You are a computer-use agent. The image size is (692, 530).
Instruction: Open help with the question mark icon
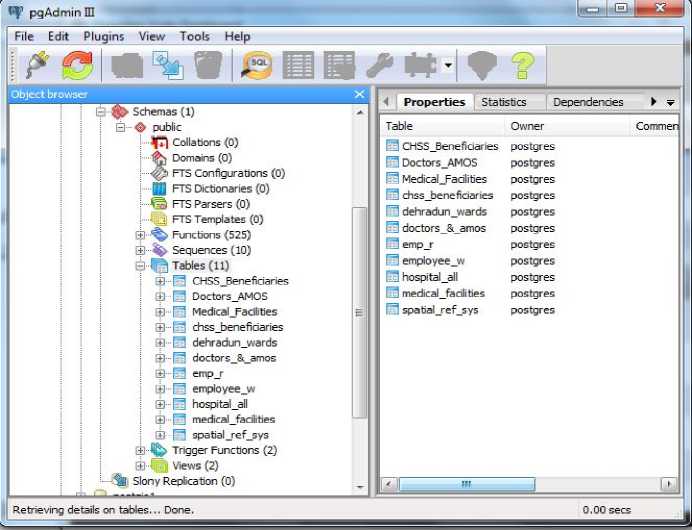point(523,65)
